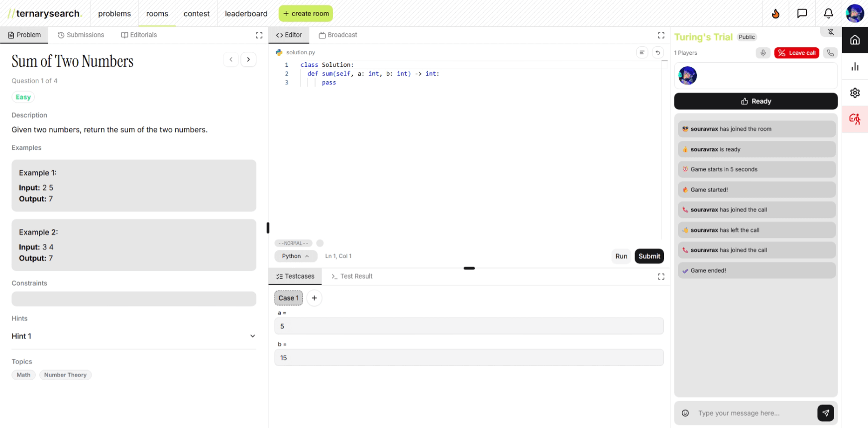Click the Leave call button
The image size is (868, 428).
coord(796,53)
